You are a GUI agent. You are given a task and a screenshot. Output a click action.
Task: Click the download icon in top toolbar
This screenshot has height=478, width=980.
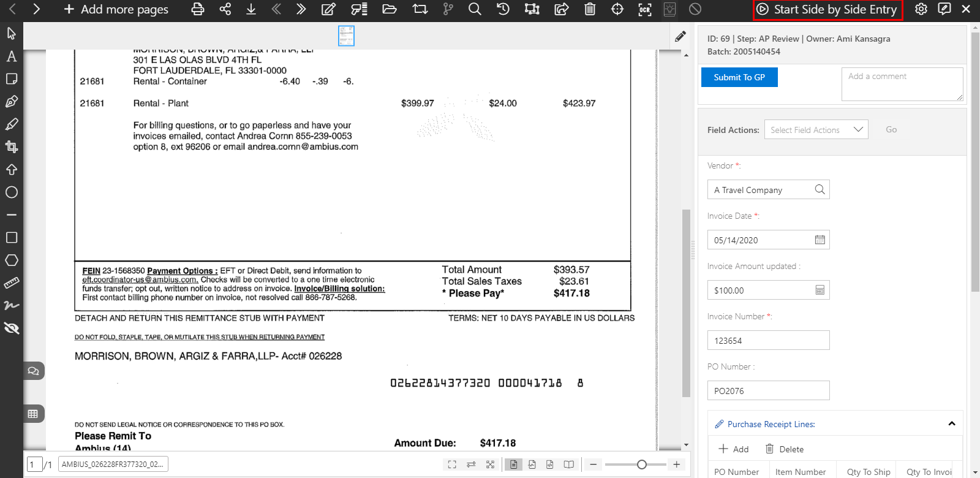[251, 9]
